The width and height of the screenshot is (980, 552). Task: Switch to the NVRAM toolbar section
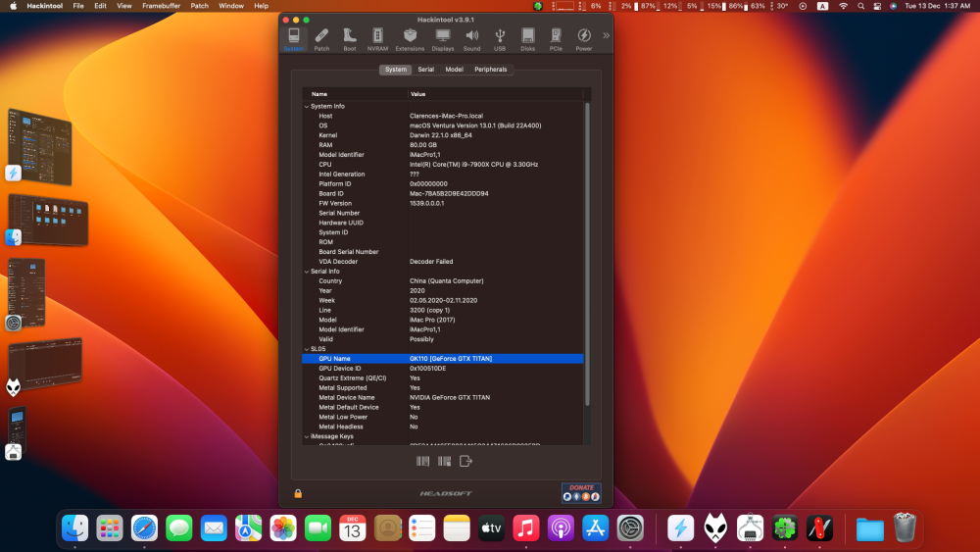377,39
